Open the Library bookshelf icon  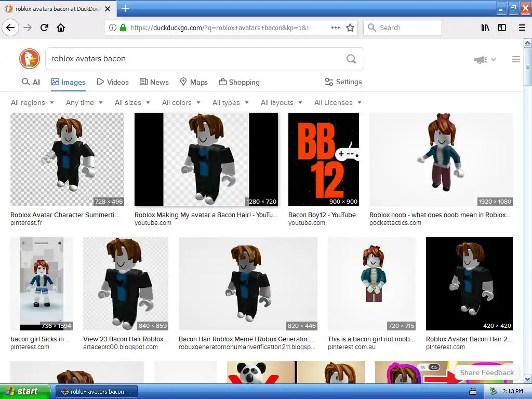[x=485, y=28]
